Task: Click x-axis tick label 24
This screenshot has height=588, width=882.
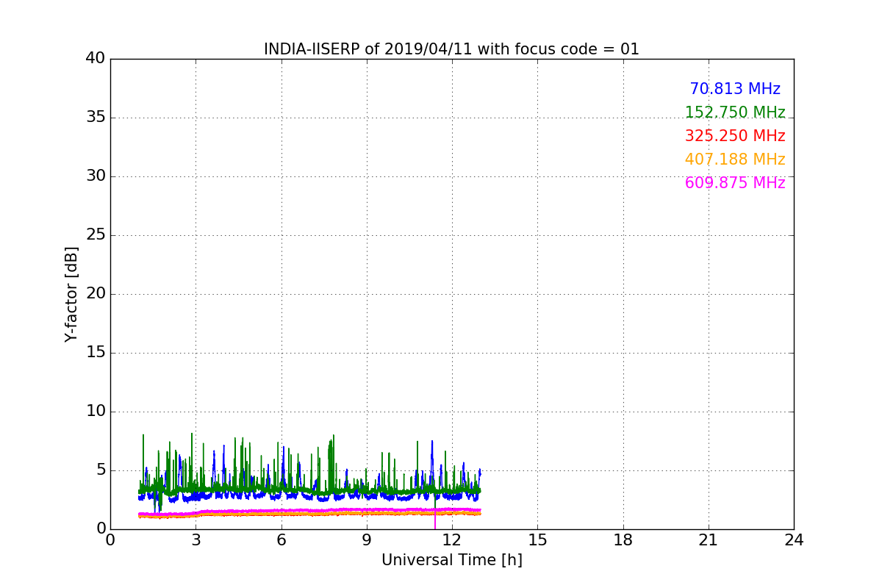Action: 794,540
